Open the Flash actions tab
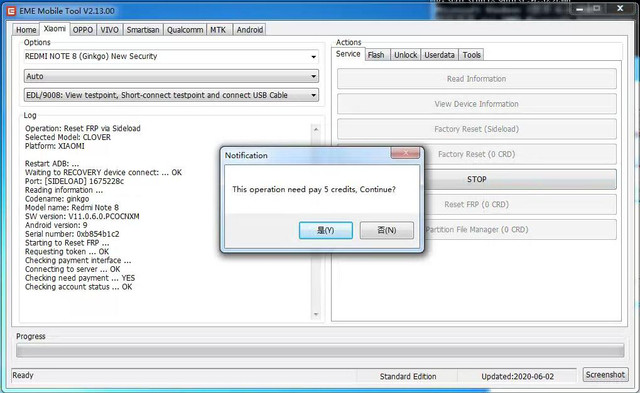Screen dimensions: 640x393 (x=376, y=55)
